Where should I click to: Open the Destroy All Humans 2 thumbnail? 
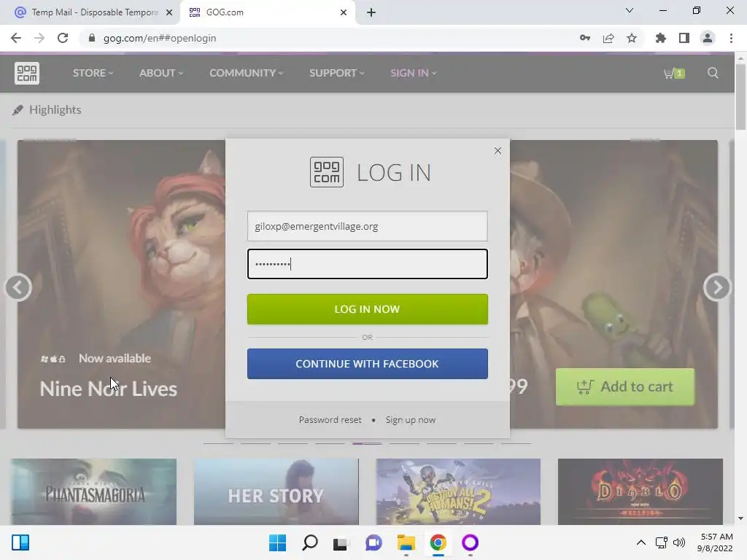tap(458, 491)
